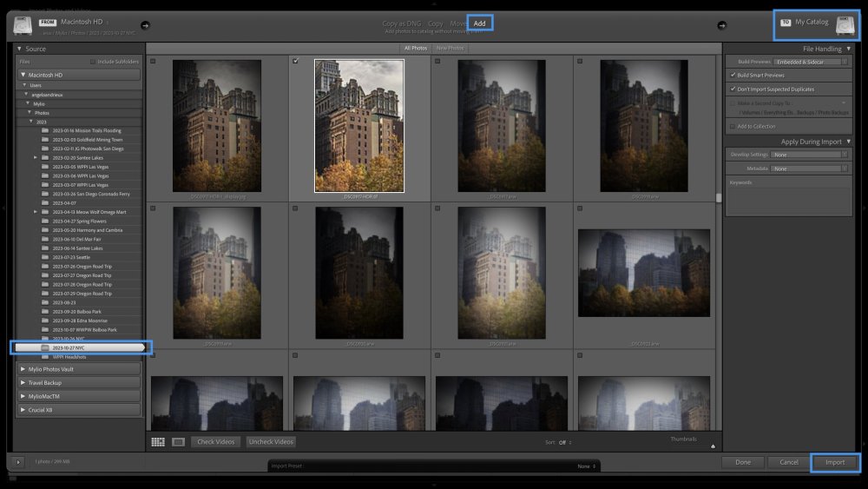The width and height of the screenshot is (868, 489).
Task: Open the Develop Settings dropdown
Action: 810,155
